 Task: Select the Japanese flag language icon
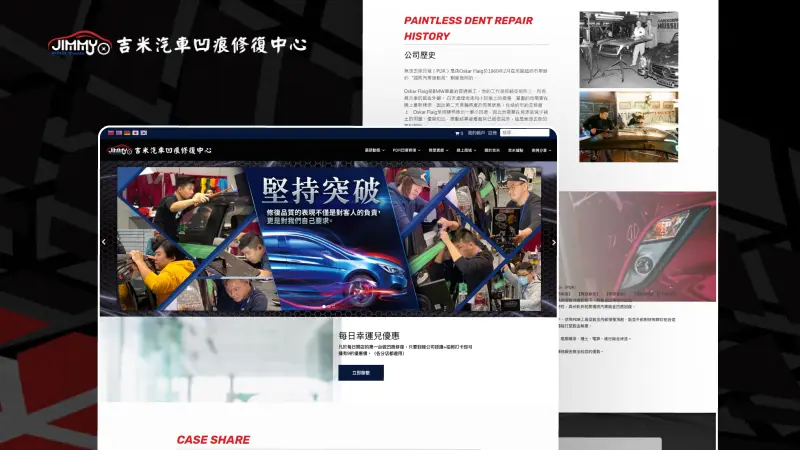click(135, 133)
